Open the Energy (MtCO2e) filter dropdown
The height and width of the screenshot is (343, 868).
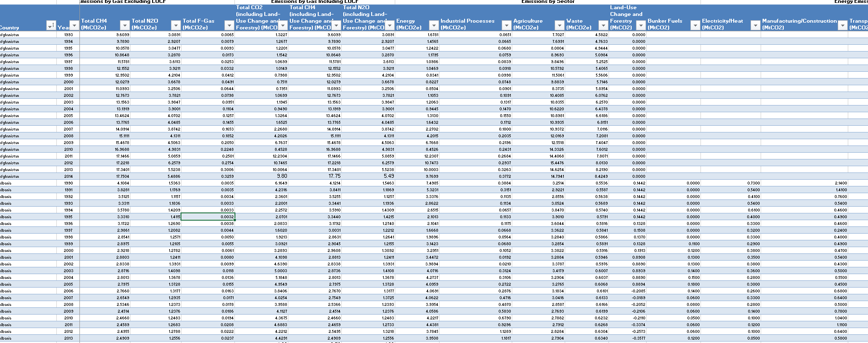click(x=434, y=26)
